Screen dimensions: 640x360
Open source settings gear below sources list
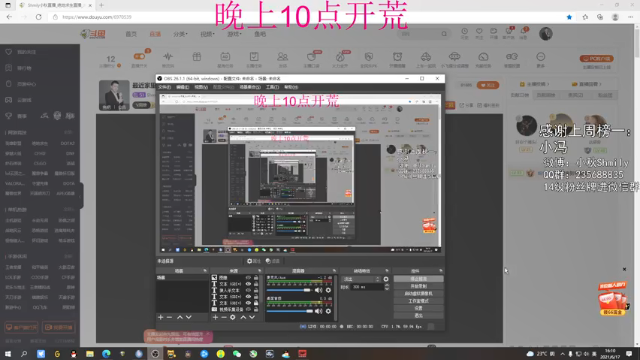point(233,317)
